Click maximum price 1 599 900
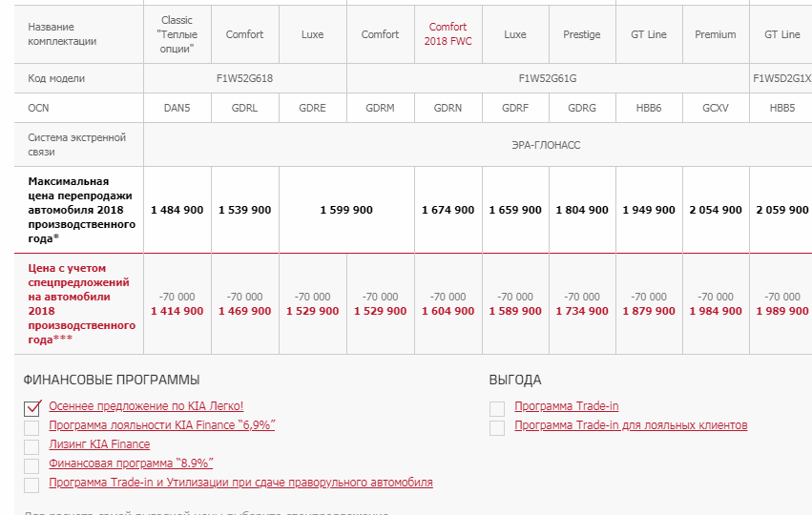 [346, 210]
